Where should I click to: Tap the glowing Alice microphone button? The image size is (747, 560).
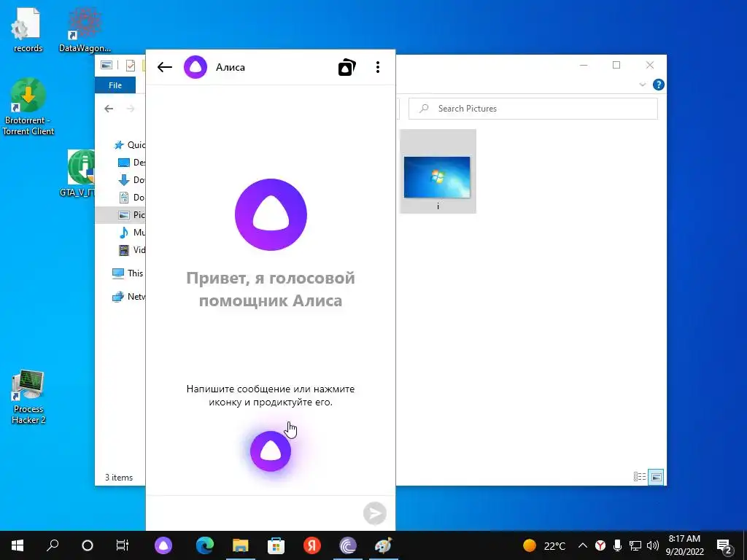point(271,451)
